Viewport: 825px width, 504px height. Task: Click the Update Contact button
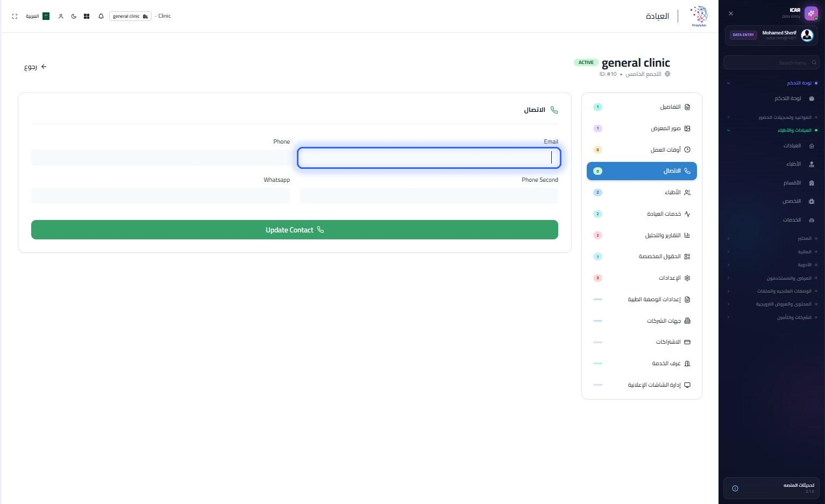pyautogui.click(x=295, y=230)
